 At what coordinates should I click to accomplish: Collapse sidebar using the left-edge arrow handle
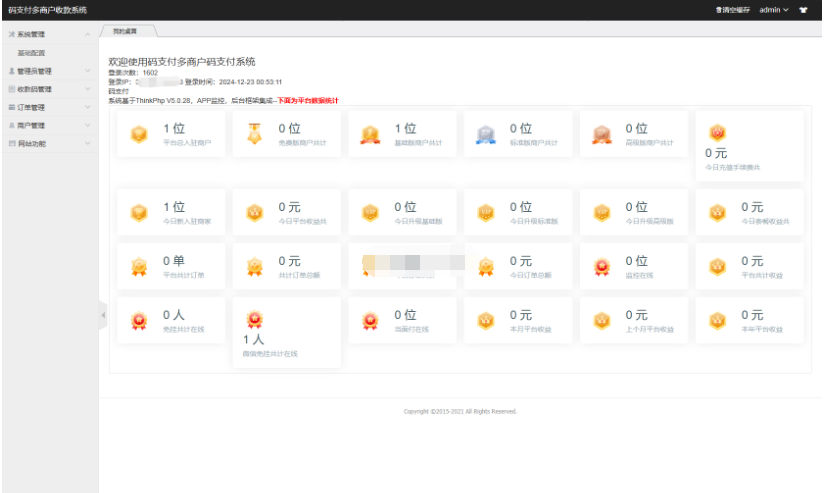[103, 315]
